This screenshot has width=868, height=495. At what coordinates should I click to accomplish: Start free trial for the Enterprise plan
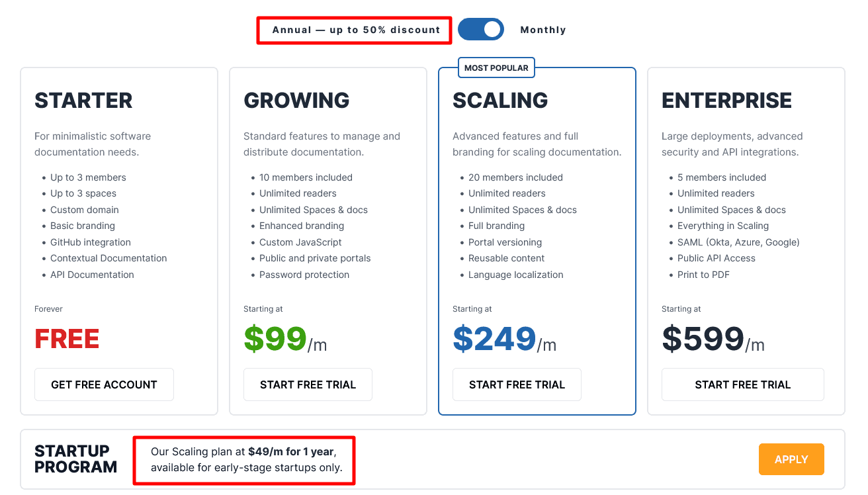point(742,384)
